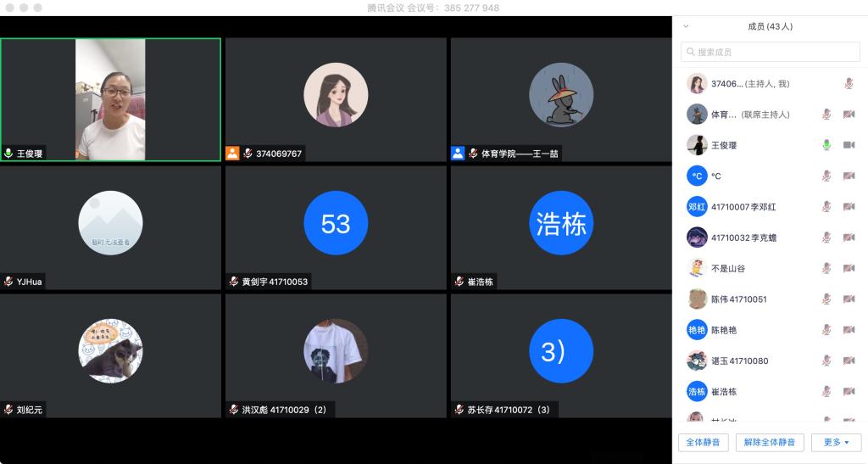Click orange host badge on 374069767 tile

pos(232,154)
